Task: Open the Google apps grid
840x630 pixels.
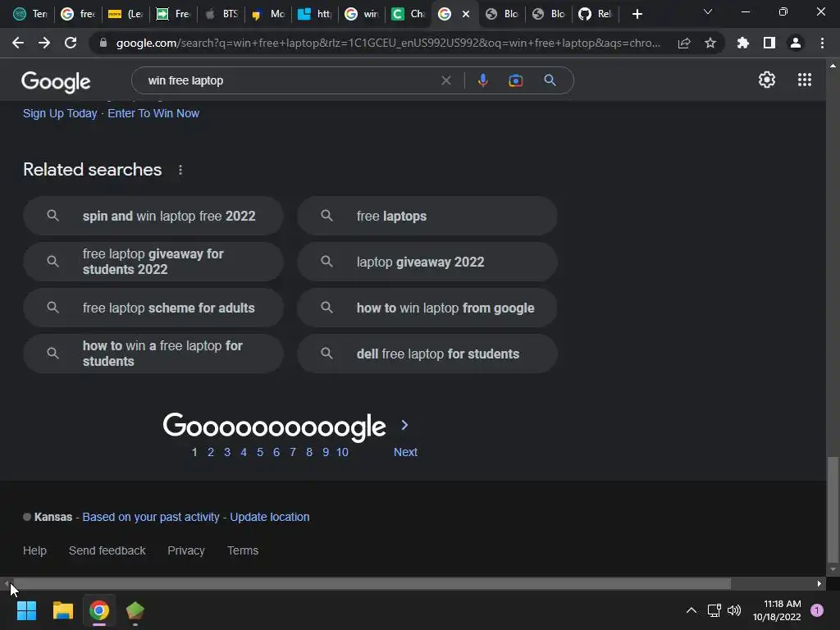Action: coord(805,80)
